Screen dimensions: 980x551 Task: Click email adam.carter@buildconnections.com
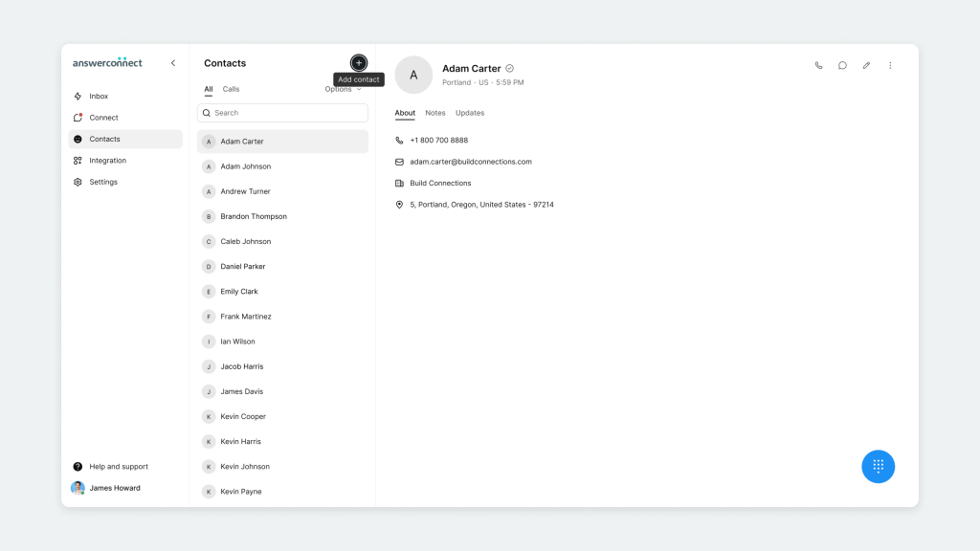471,162
